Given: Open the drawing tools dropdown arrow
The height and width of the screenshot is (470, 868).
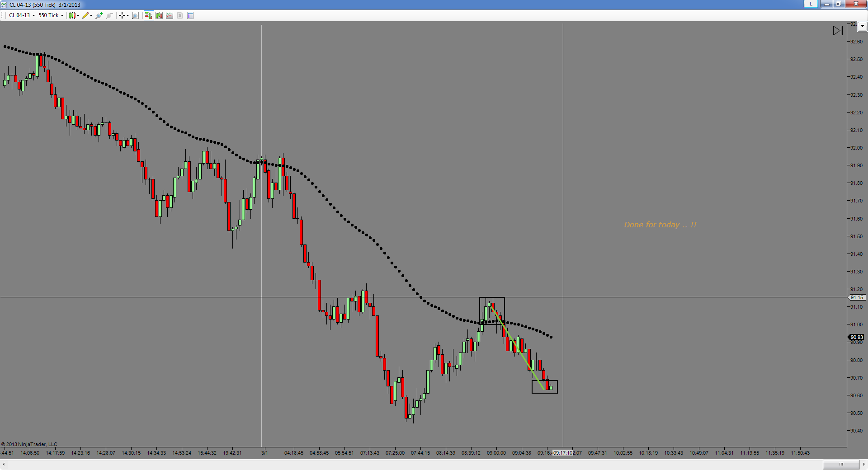Looking at the screenshot, I should (x=91, y=15).
